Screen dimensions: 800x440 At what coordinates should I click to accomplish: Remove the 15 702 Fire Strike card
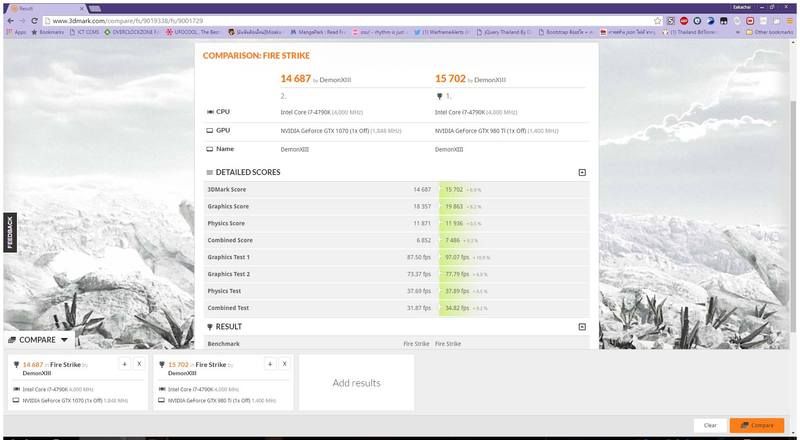click(x=284, y=364)
